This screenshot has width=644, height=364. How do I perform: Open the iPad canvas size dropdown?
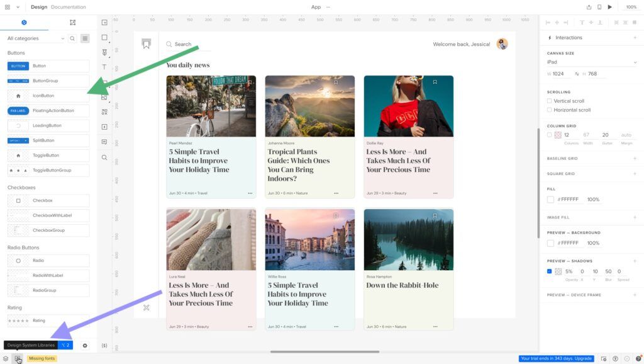pyautogui.click(x=592, y=62)
